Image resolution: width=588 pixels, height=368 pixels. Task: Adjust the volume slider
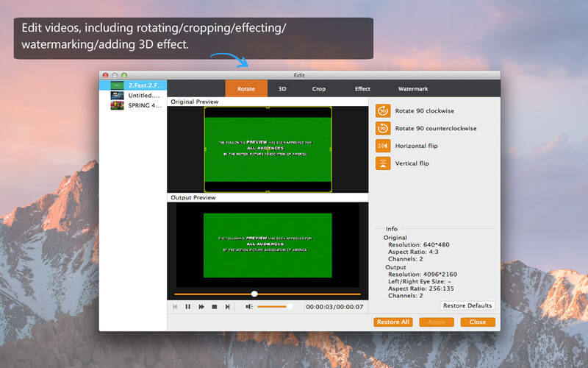274,307
